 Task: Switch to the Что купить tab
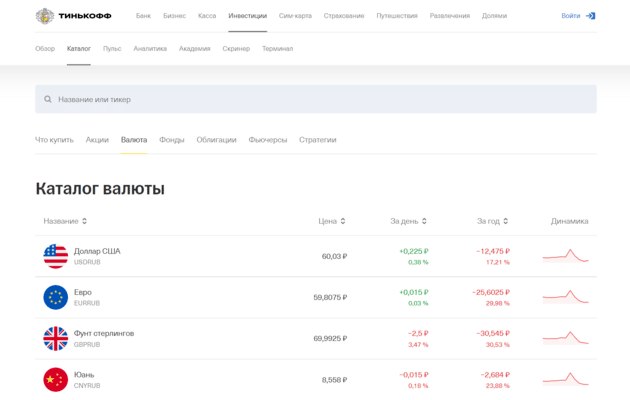pyautogui.click(x=54, y=140)
